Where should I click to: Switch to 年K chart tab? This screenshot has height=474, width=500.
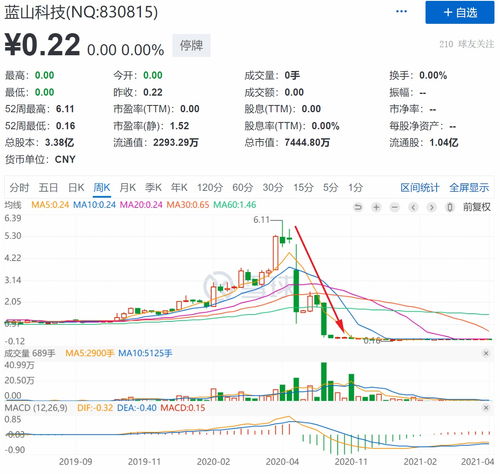[179, 188]
